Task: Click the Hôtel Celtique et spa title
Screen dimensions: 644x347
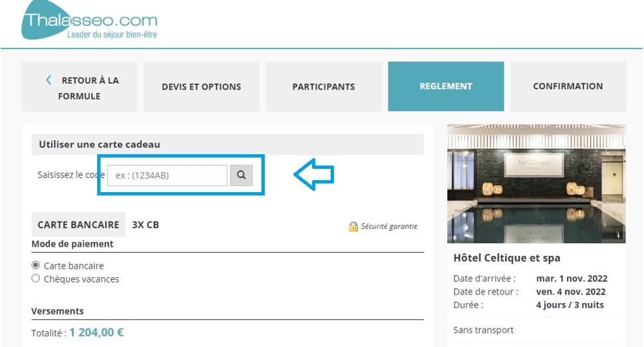Action: [506, 258]
